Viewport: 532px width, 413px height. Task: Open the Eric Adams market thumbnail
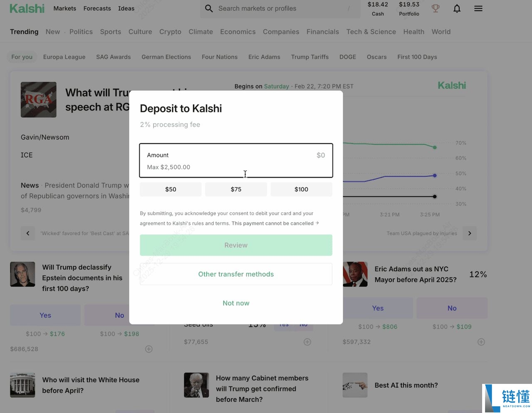pos(355,274)
